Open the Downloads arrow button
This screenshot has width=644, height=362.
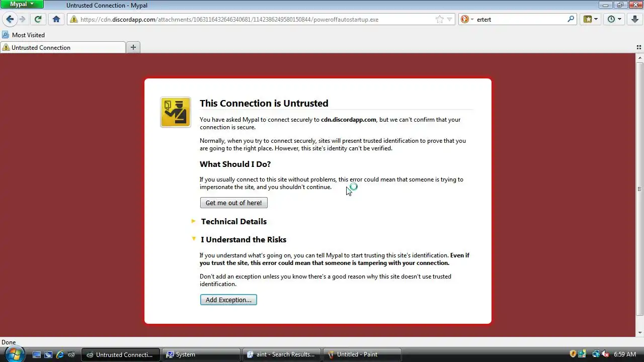634,19
